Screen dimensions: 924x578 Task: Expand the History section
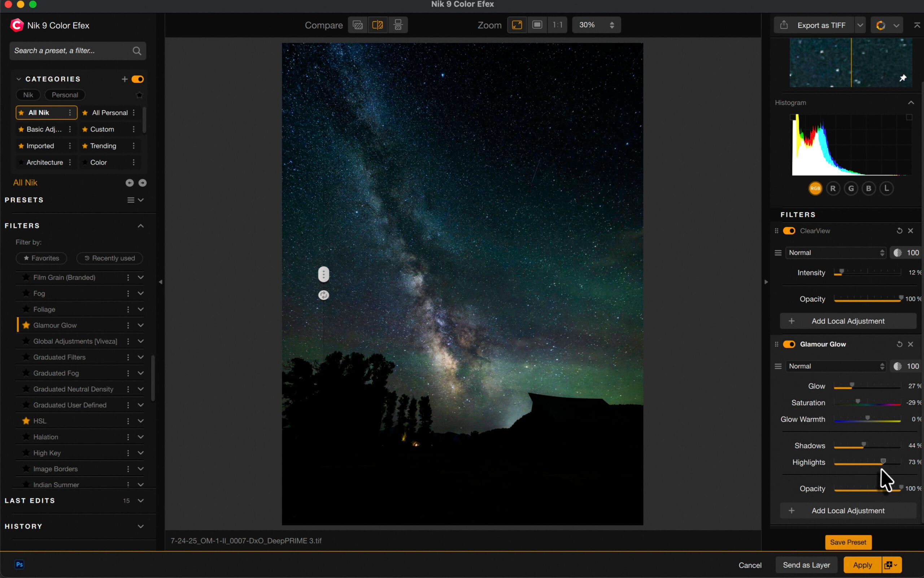(140, 526)
